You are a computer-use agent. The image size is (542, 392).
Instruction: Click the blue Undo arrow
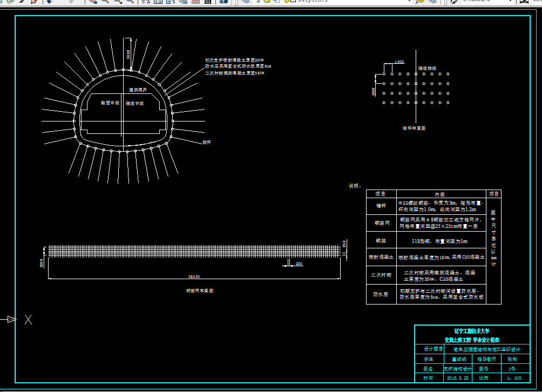[49, 1]
